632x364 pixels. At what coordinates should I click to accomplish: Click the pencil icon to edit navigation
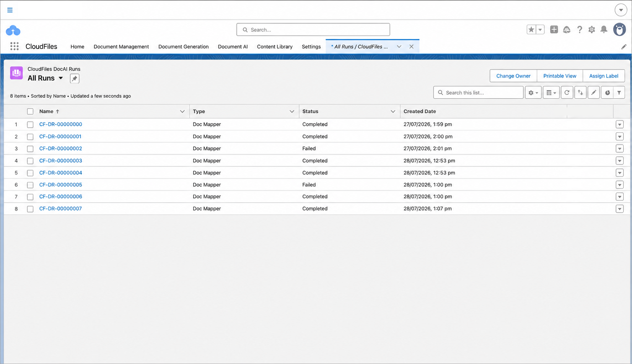tap(624, 47)
